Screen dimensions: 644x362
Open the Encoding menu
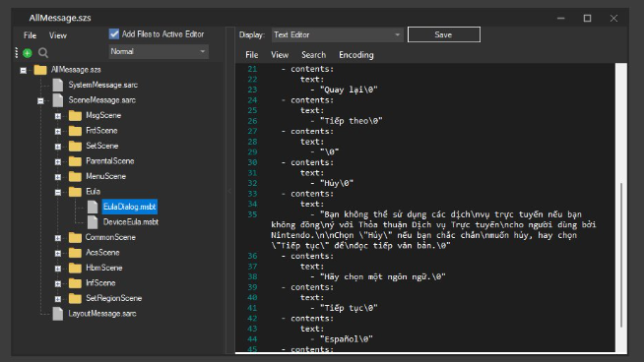tap(356, 55)
